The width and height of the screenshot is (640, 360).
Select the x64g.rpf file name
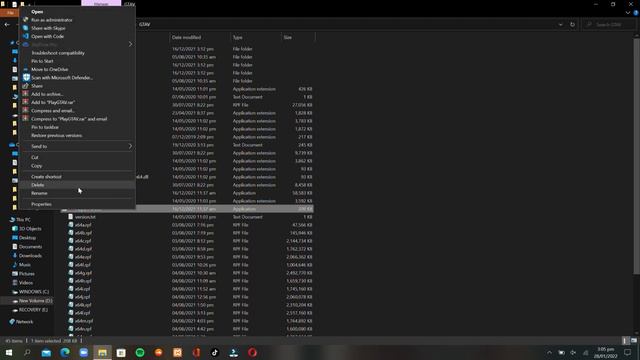pos(83,273)
